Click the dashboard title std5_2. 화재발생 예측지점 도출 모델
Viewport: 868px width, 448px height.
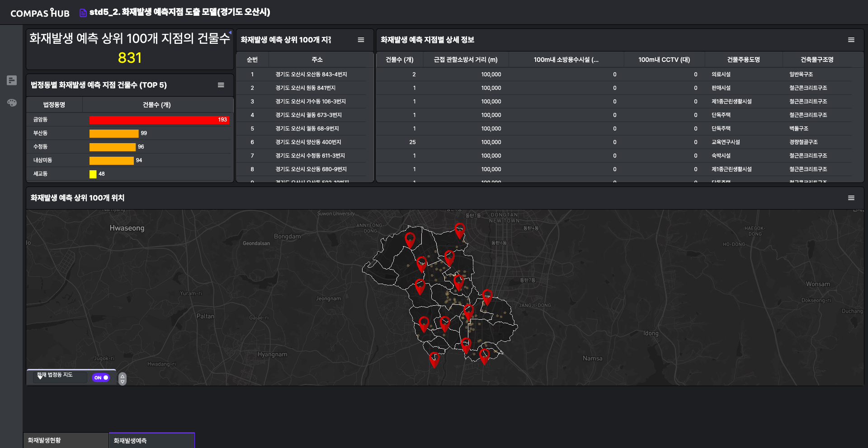179,12
